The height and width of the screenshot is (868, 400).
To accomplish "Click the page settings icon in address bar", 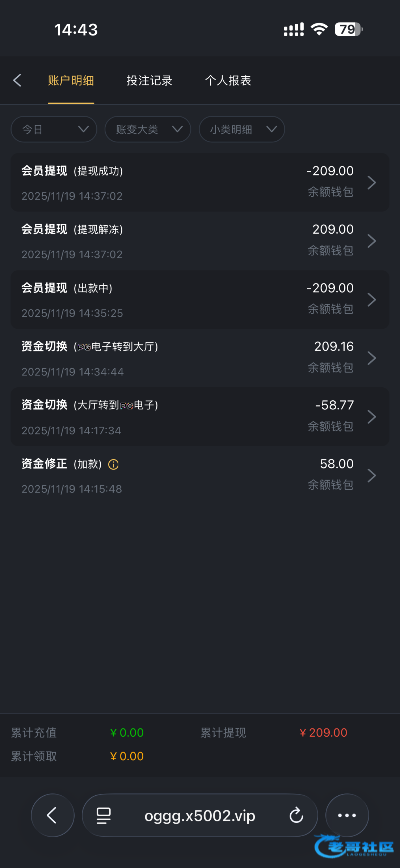I will (x=104, y=815).
